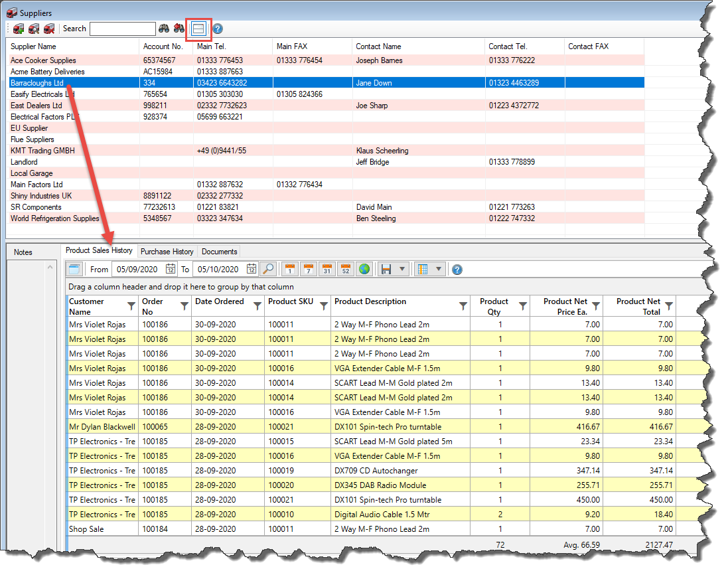This screenshot has height=575, width=728.
Task: Show the last 52 weeks calendar icon
Action: [345, 270]
